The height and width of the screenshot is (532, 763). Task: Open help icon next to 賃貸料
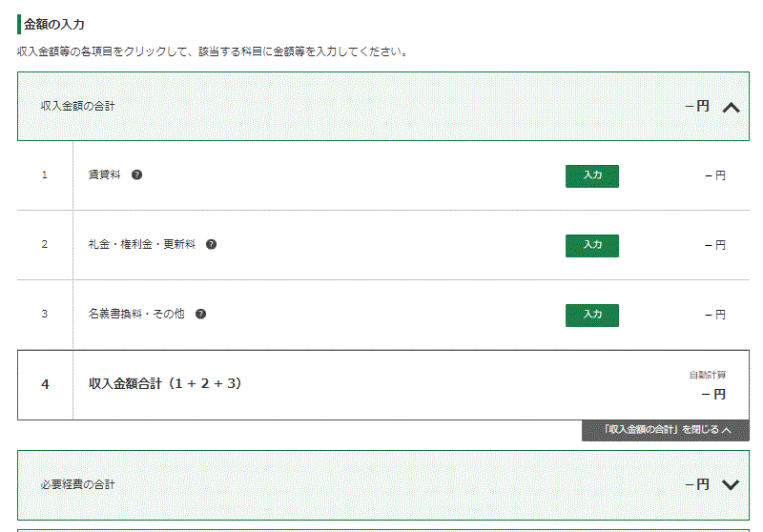tap(136, 175)
